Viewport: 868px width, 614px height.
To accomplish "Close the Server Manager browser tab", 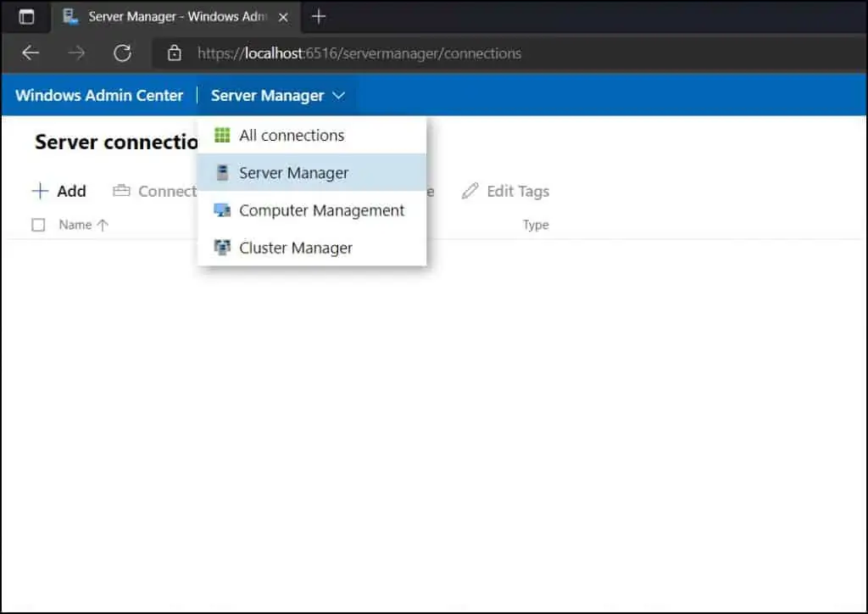I will pyautogui.click(x=283, y=17).
